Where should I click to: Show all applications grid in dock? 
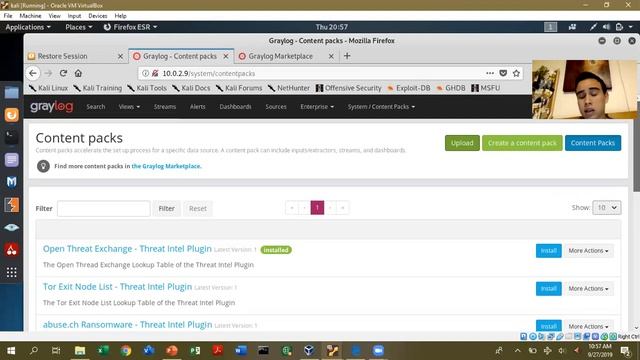pyautogui.click(x=11, y=272)
